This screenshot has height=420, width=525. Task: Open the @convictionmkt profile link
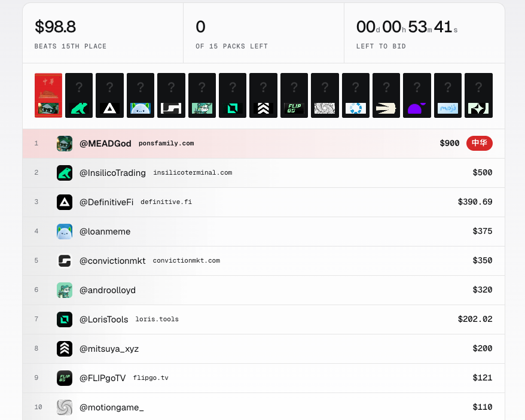[x=112, y=261]
